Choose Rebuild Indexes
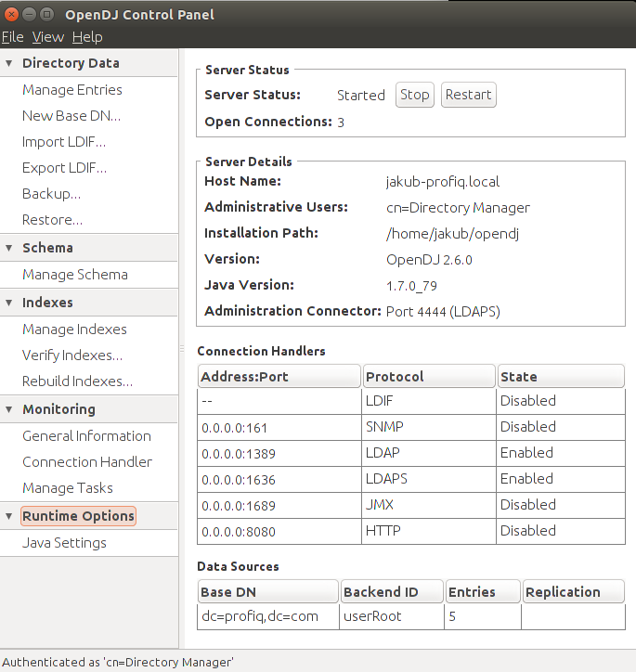The image size is (636, 672). pyautogui.click(x=78, y=381)
